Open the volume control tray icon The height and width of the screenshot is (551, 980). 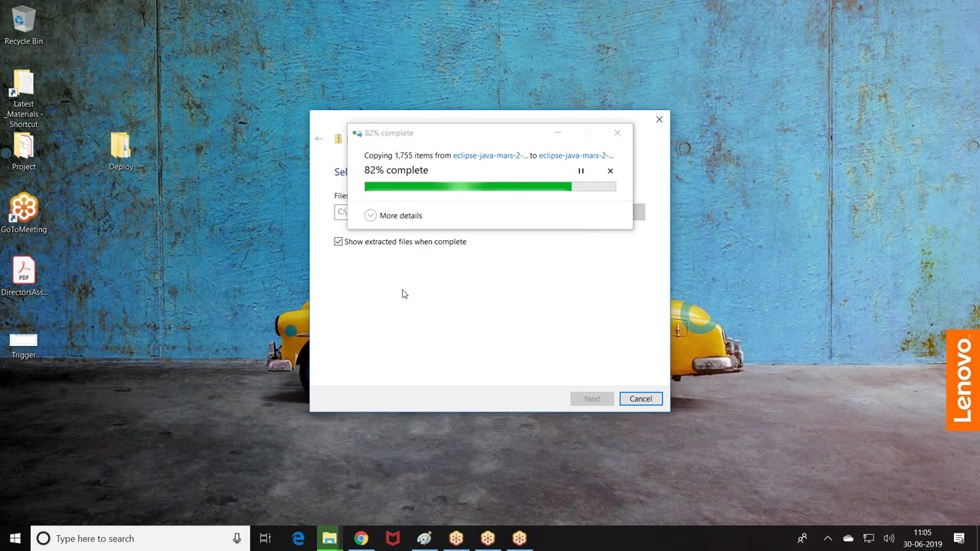tap(889, 539)
